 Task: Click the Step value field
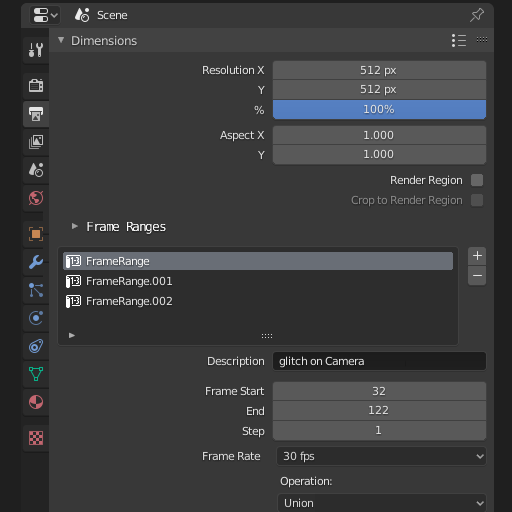[x=379, y=430]
